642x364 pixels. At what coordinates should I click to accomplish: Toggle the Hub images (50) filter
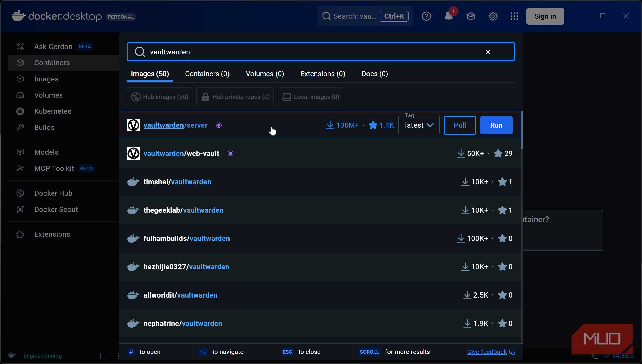click(159, 97)
